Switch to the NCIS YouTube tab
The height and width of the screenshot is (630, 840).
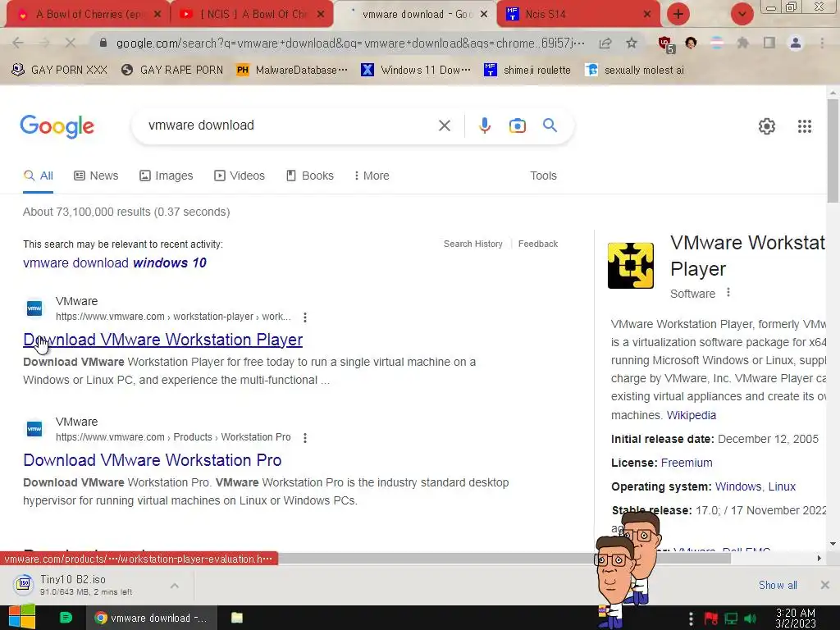click(252, 15)
